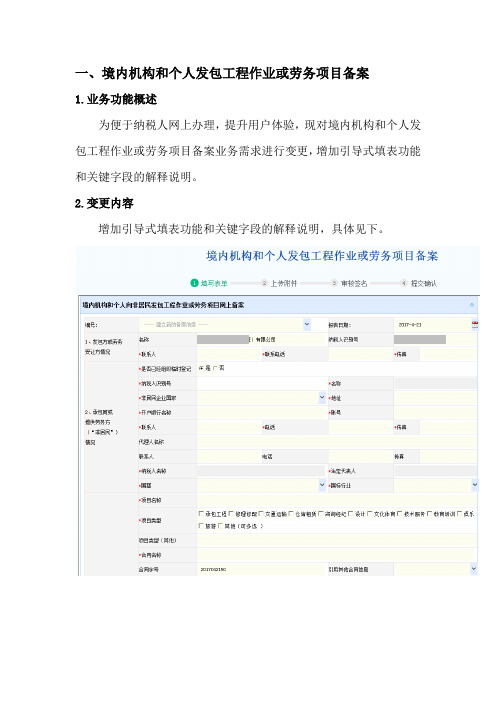Go to the "提交确认" step
Image resolution: width=496 pixels, height=702 pixels.
(419, 283)
